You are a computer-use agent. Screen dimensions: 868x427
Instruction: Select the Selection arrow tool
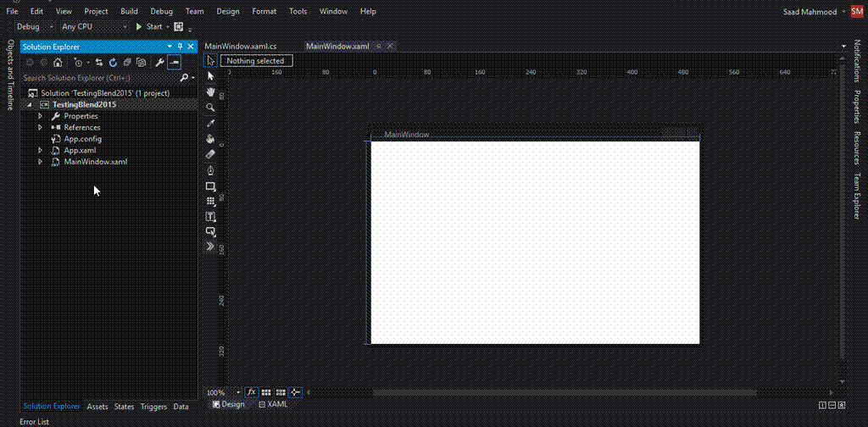(210, 61)
